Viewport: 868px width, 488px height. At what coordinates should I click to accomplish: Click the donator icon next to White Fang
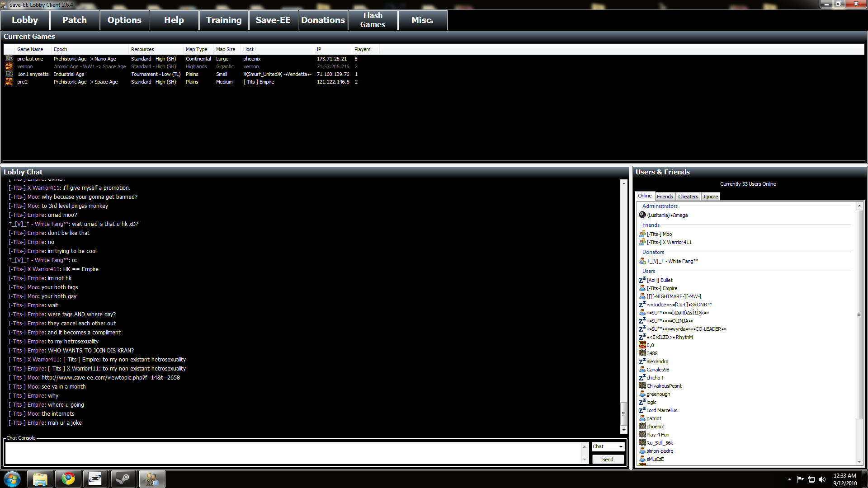642,261
